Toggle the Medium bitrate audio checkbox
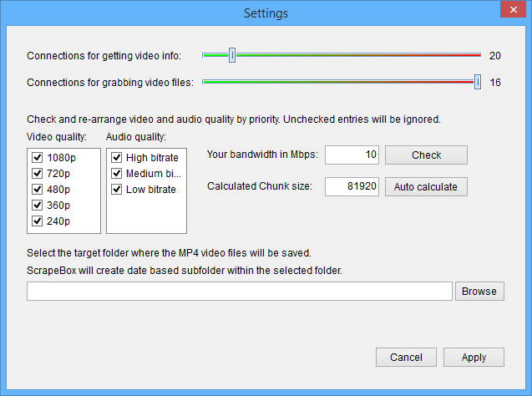The height and width of the screenshot is (396, 532). tap(117, 174)
